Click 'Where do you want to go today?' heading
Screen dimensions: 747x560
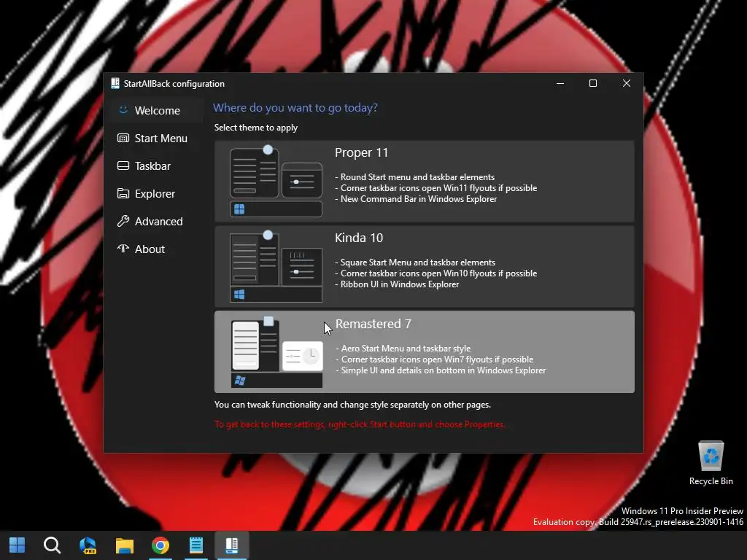[295, 108]
